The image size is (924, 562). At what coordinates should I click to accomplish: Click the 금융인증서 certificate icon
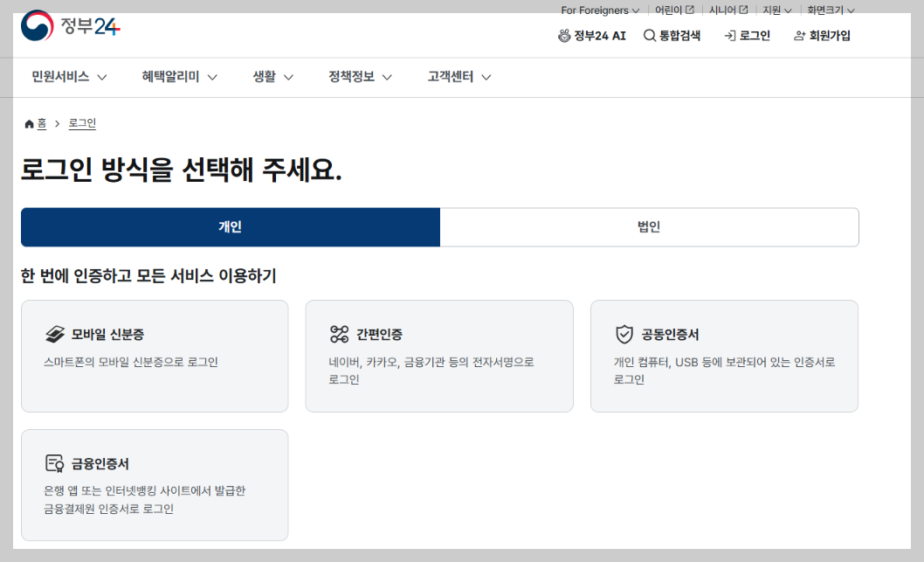[x=55, y=463]
